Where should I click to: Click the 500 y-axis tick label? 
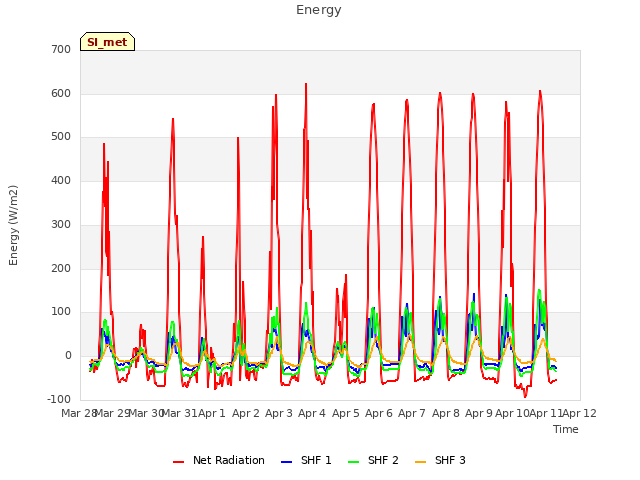pos(61,137)
